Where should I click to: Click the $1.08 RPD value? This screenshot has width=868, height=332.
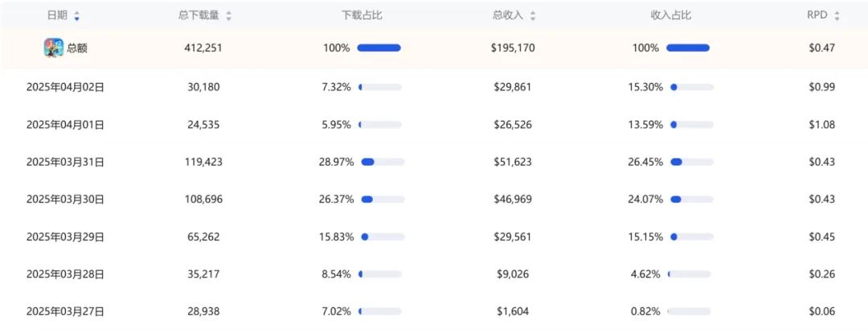(821, 125)
